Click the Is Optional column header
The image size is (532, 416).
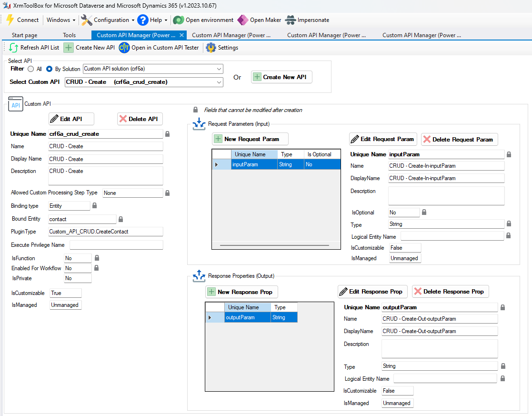(321, 154)
